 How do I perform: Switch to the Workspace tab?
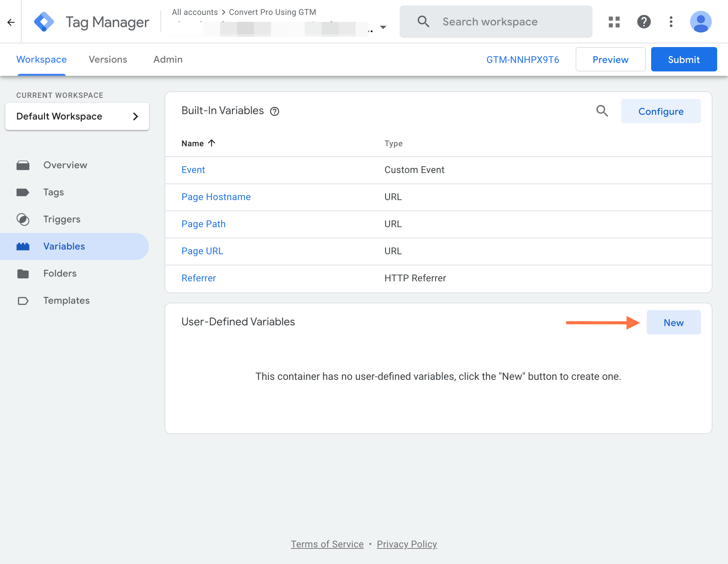click(42, 60)
